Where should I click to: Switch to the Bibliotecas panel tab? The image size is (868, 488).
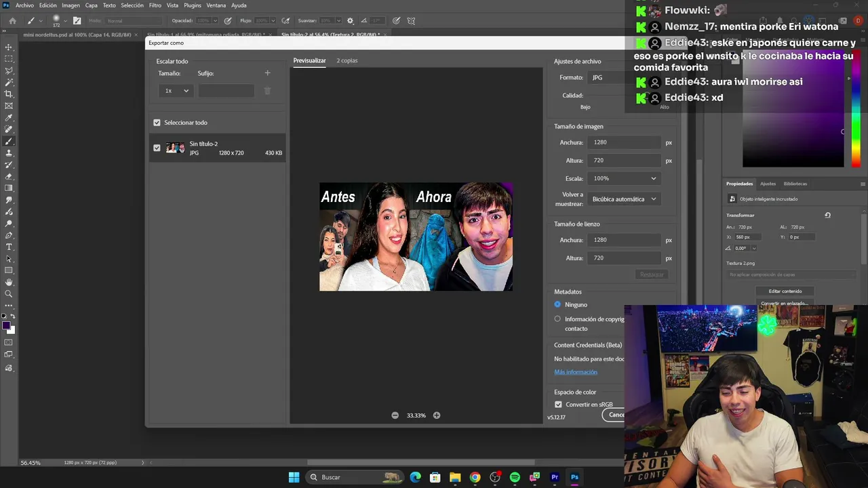coord(795,184)
